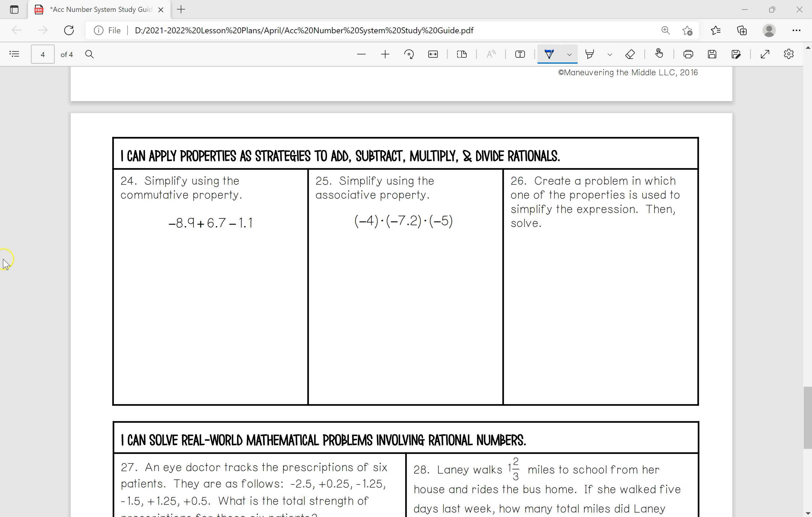Viewport: 812px width, 517px height.
Task: Print the study guide PDF
Action: (x=688, y=54)
